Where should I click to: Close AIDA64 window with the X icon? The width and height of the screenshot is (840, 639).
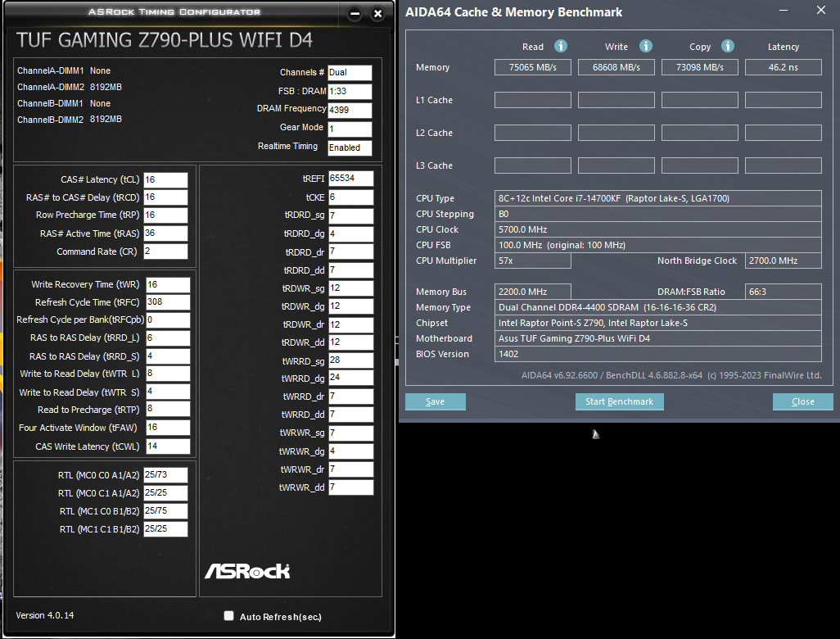click(x=820, y=10)
